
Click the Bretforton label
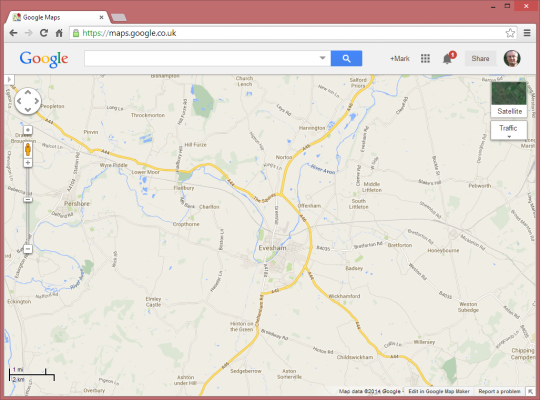(x=400, y=245)
